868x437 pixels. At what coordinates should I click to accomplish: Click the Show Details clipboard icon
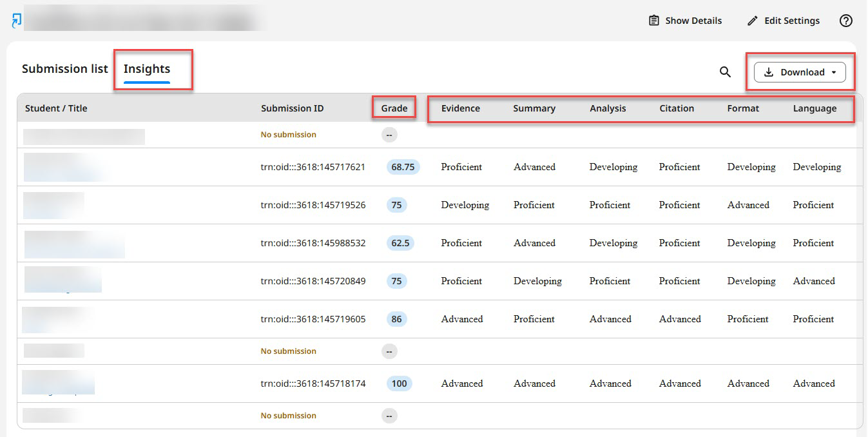point(654,21)
